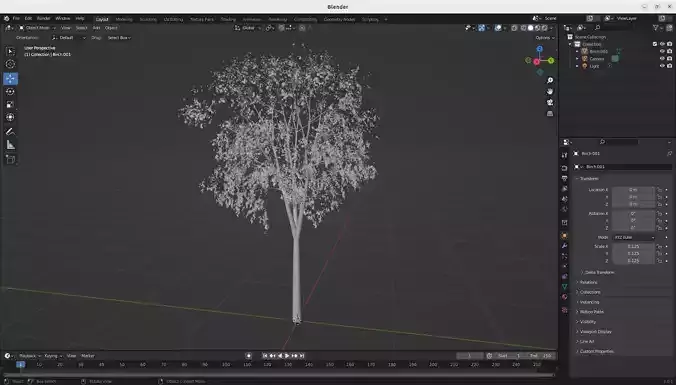Select the Measure tool in the toolbar

(10, 145)
